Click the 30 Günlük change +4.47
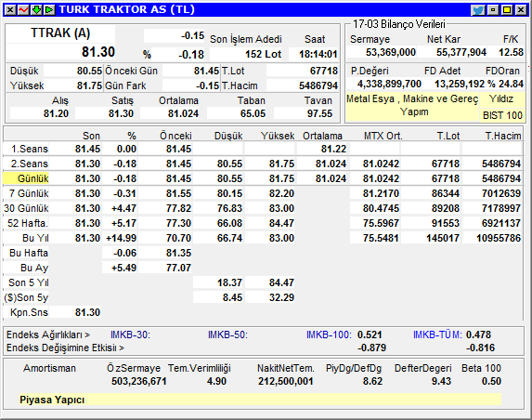Image resolution: width=532 pixels, height=420 pixels. [123, 208]
